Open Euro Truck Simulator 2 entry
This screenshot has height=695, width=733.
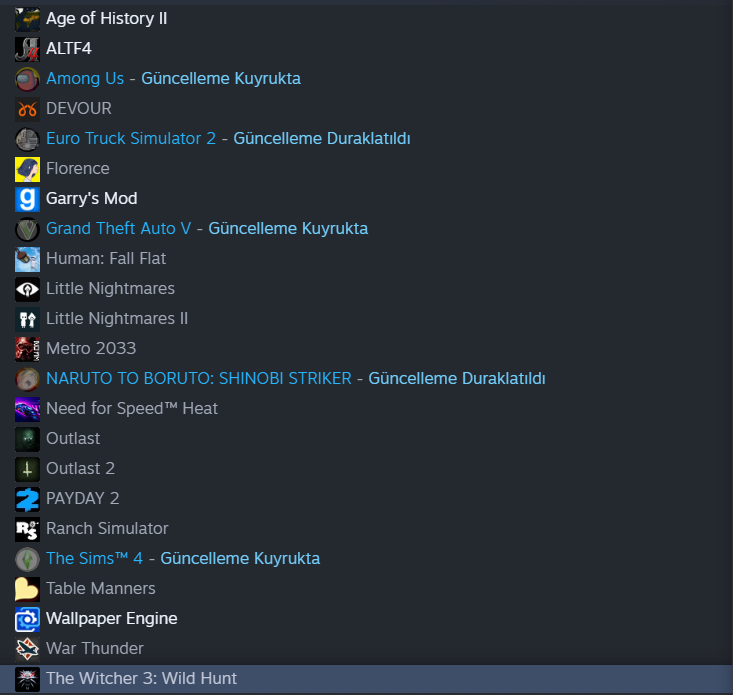point(131,138)
